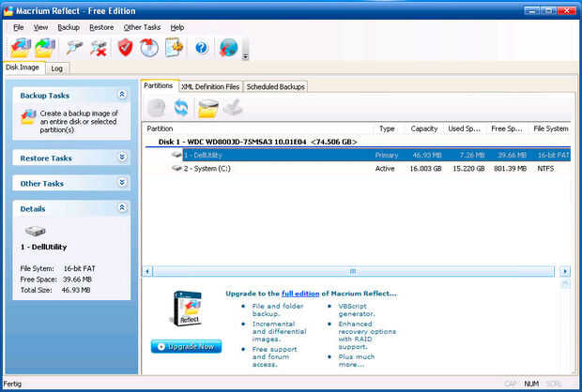Click the 'NTFS' file system cell
Image resolution: width=582 pixels, height=392 pixels.
click(x=545, y=169)
